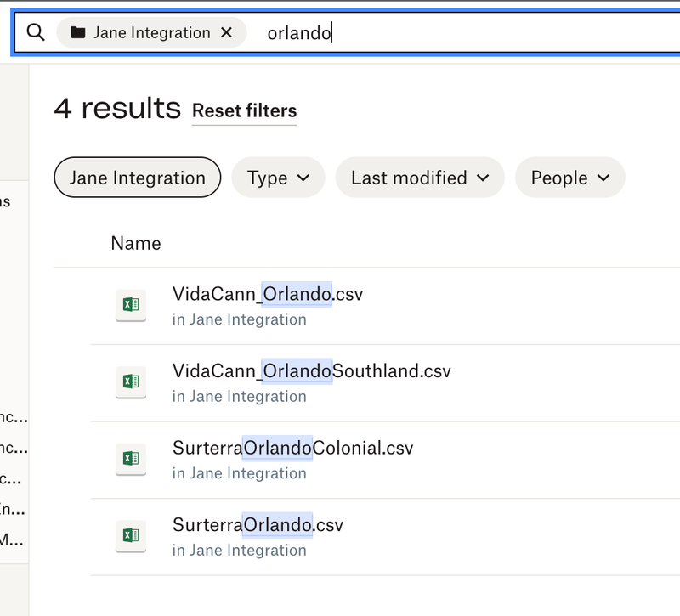Click the Excel icon next to VidaCann_Orlando.csv
Image resolution: width=680 pixels, height=616 pixels.
(x=131, y=304)
